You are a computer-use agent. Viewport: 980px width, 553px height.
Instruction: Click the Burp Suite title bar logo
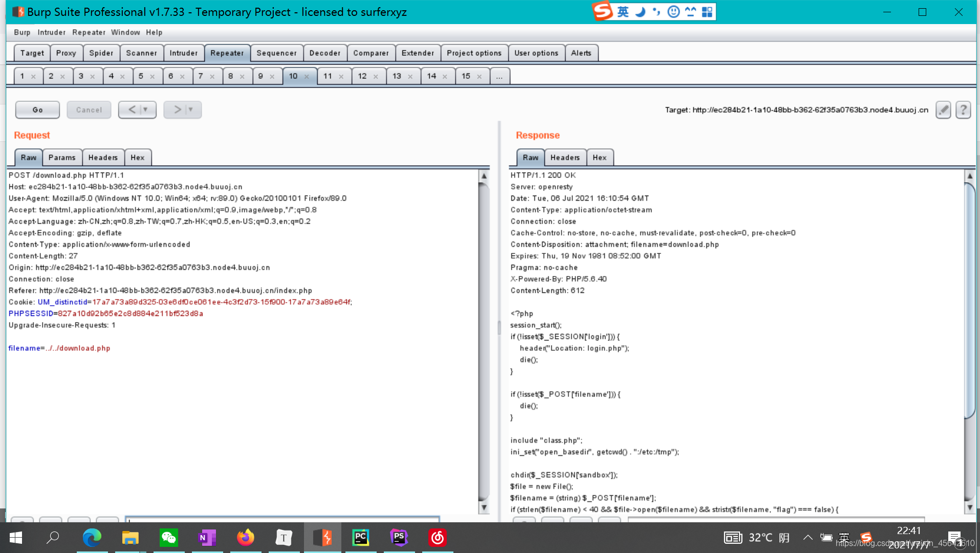[18, 12]
